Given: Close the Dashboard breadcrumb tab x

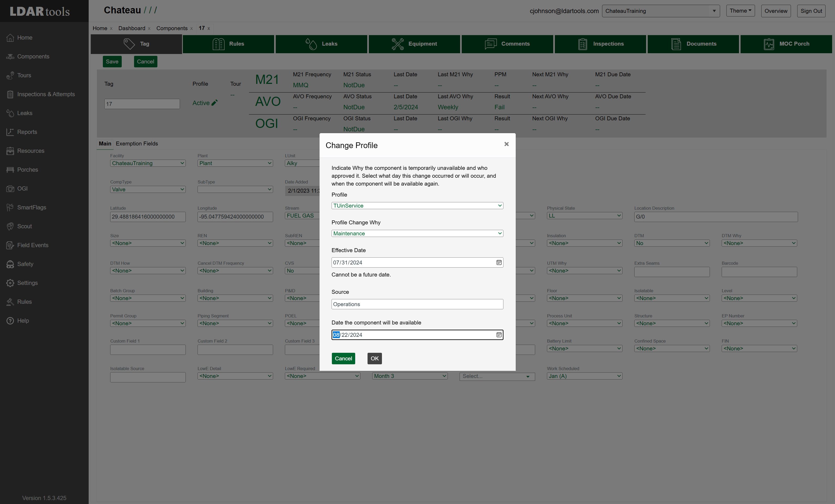Looking at the screenshot, I should click(x=149, y=28).
